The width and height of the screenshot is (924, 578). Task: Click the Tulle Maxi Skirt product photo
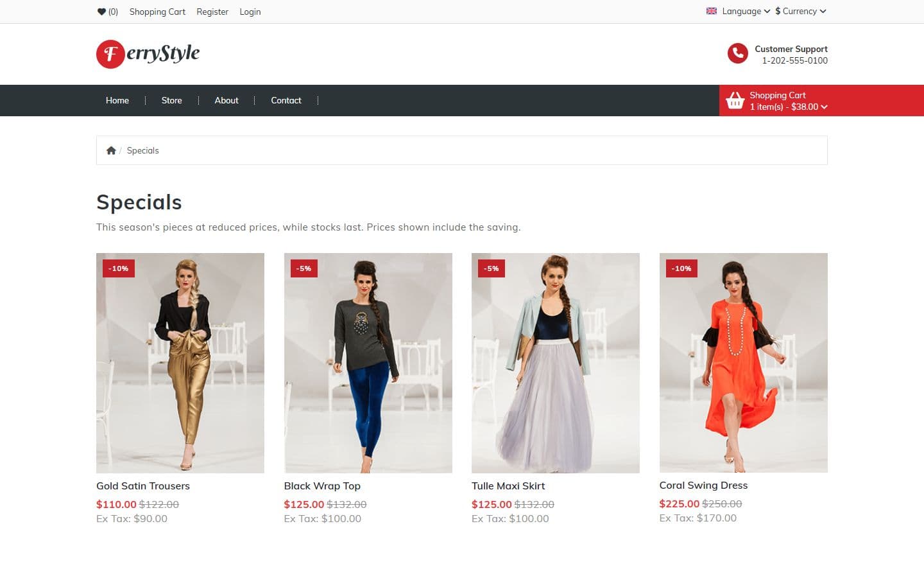(556, 363)
